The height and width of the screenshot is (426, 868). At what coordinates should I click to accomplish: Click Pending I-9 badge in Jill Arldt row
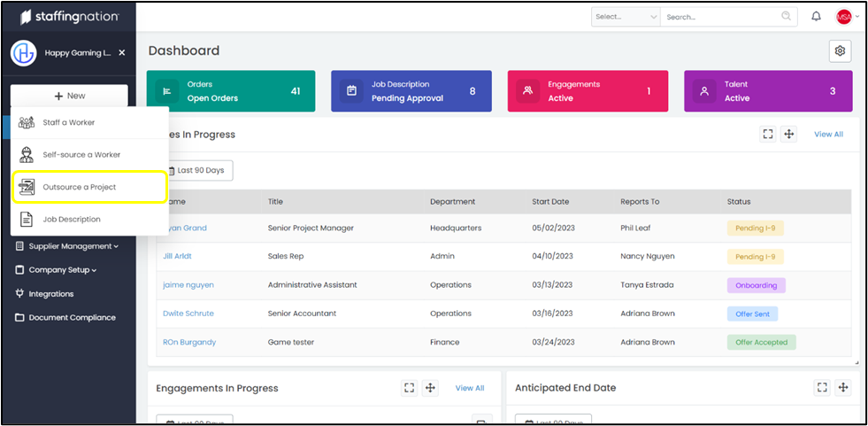(x=755, y=257)
